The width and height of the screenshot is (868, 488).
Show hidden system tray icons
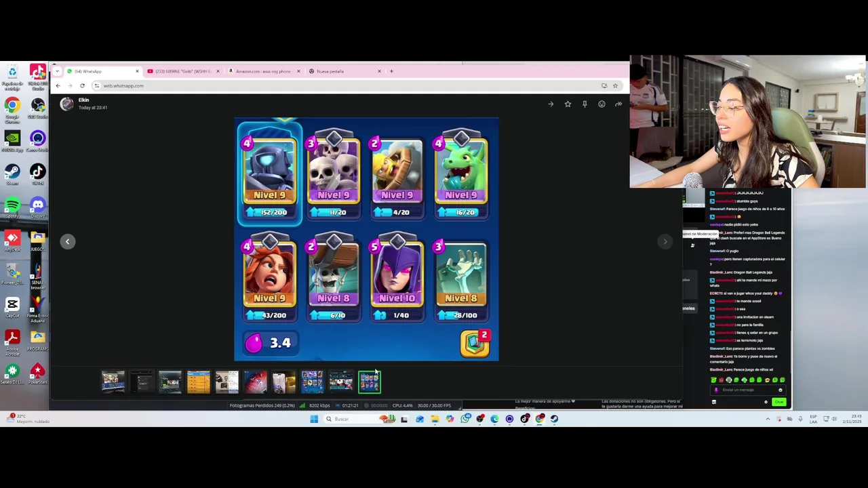768,419
